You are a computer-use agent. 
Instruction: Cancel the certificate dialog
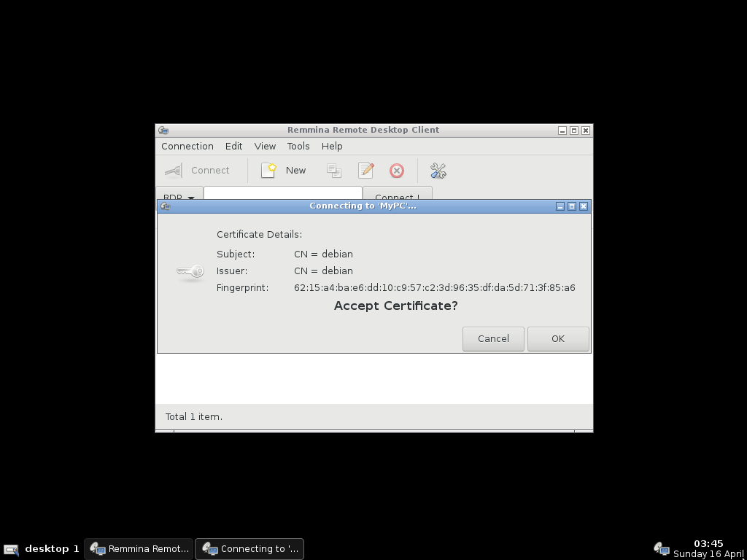pos(493,339)
